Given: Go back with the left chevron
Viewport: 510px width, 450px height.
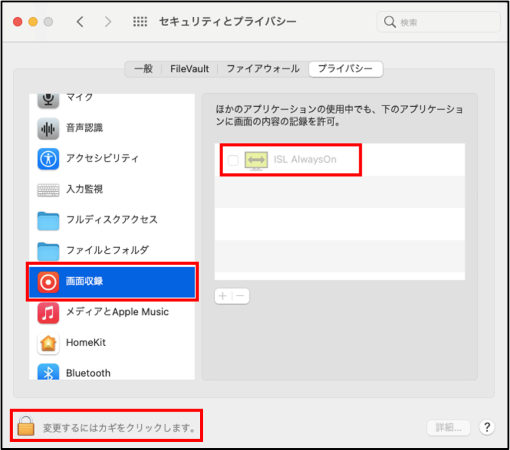Looking at the screenshot, I should point(80,22).
